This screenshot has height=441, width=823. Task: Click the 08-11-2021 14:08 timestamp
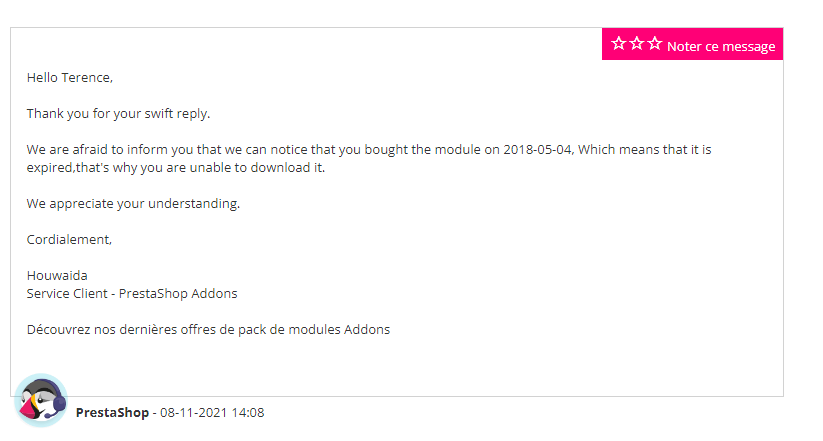(212, 412)
